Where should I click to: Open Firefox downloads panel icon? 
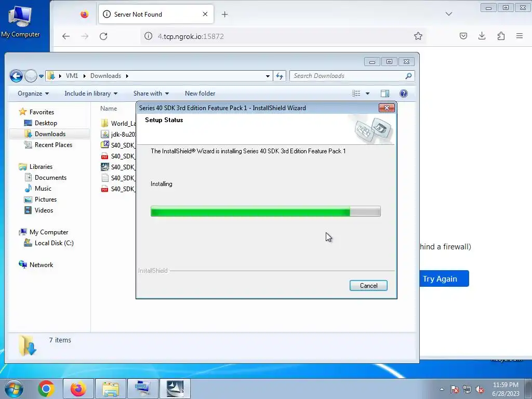pyautogui.click(x=482, y=36)
